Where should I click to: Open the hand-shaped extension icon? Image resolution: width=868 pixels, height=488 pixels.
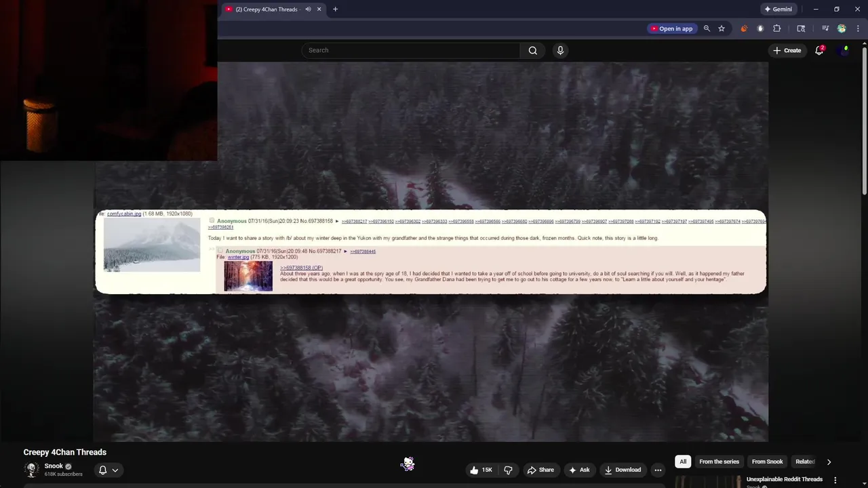point(760,28)
